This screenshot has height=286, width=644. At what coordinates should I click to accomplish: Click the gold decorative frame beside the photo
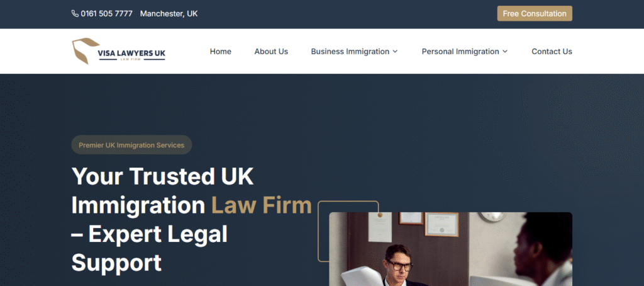348,231
